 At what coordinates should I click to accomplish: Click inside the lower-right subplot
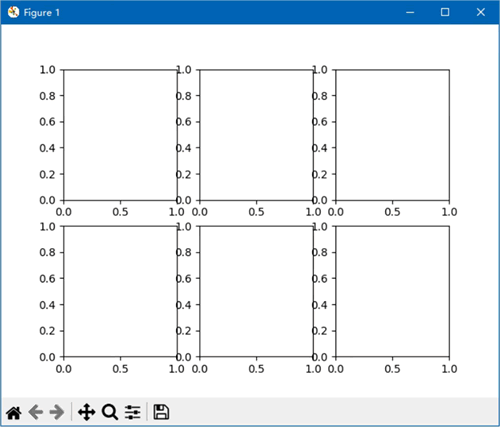coord(393,292)
